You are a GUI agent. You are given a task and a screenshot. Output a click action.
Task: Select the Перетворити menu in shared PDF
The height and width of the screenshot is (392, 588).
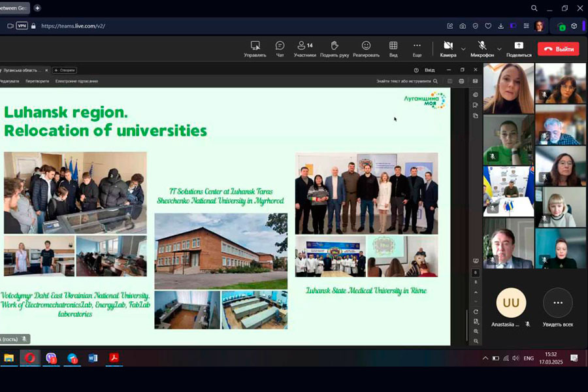[37, 81]
